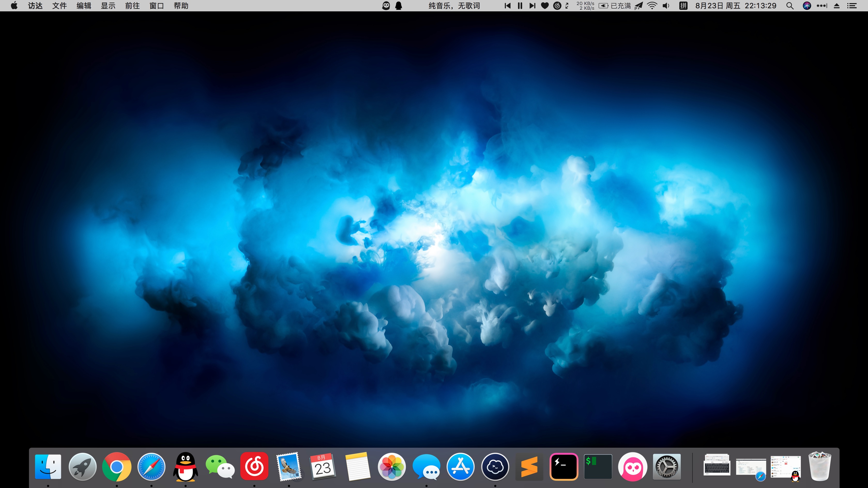The image size is (868, 488).
Task: Open the 文件 menu
Action: click(x=60, y=6)
